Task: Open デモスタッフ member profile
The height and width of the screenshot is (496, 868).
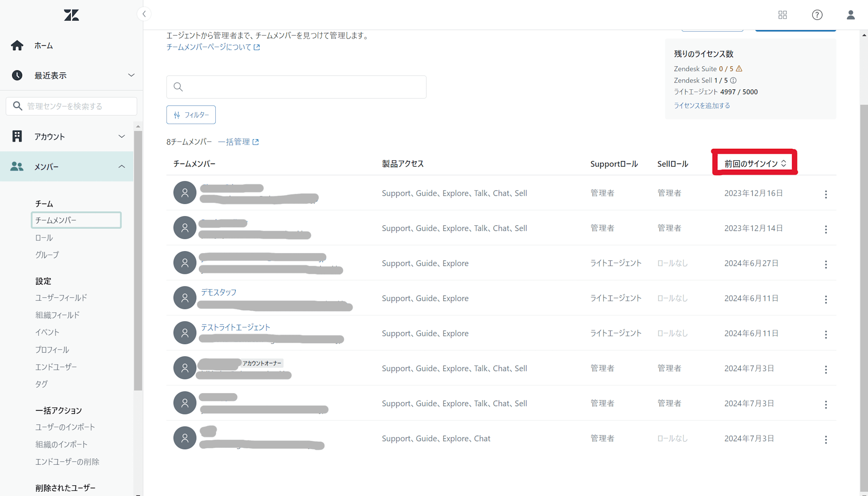Action: click(x=219, y=292)
